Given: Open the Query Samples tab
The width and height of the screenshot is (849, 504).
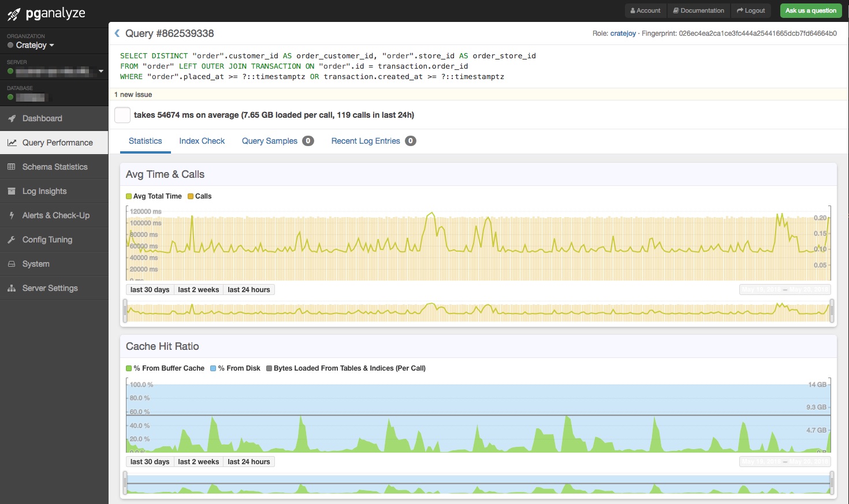Looking at the screenshot, I should coord(278,141).
